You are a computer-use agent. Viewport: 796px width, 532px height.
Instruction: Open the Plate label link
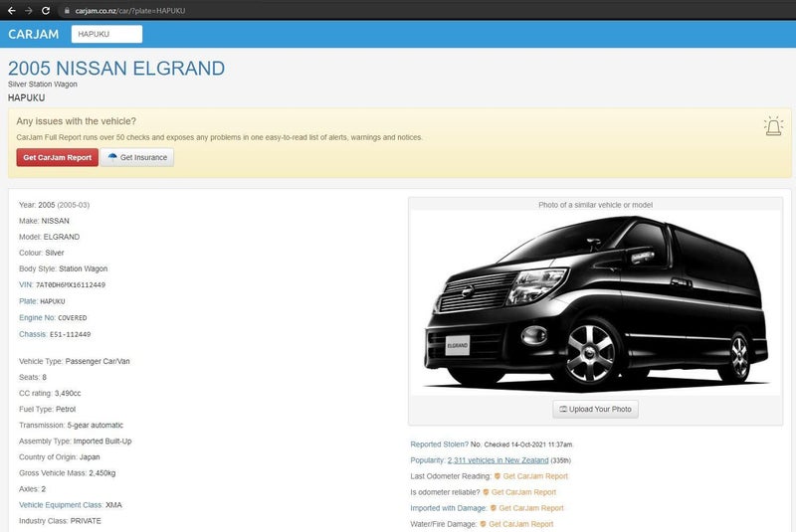28,301
